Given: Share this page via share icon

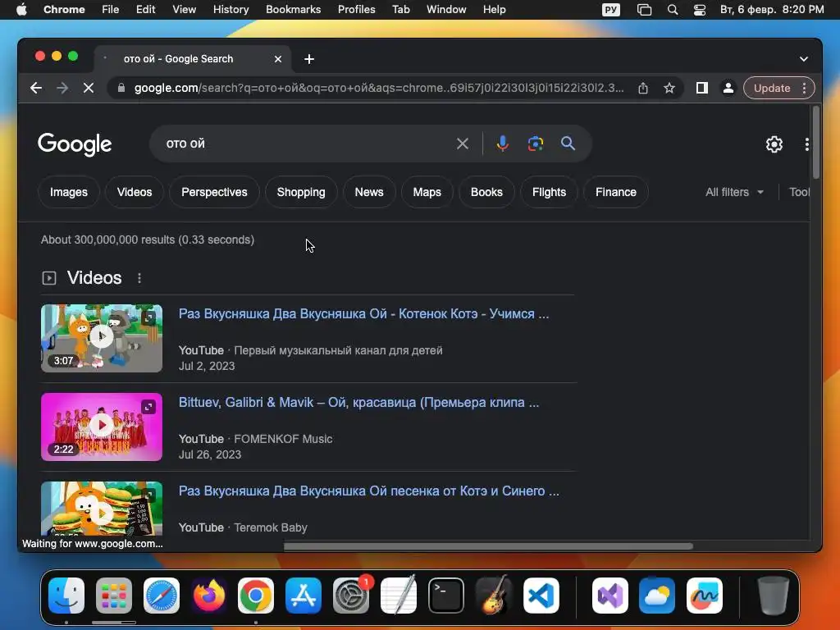Looking at the screenshot, I should 643,88.
